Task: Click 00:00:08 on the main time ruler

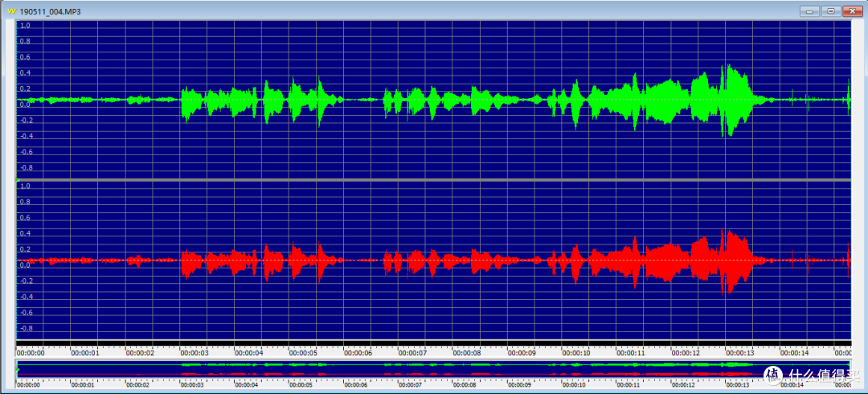Action: pyautogui.click(x=467, y=352)
